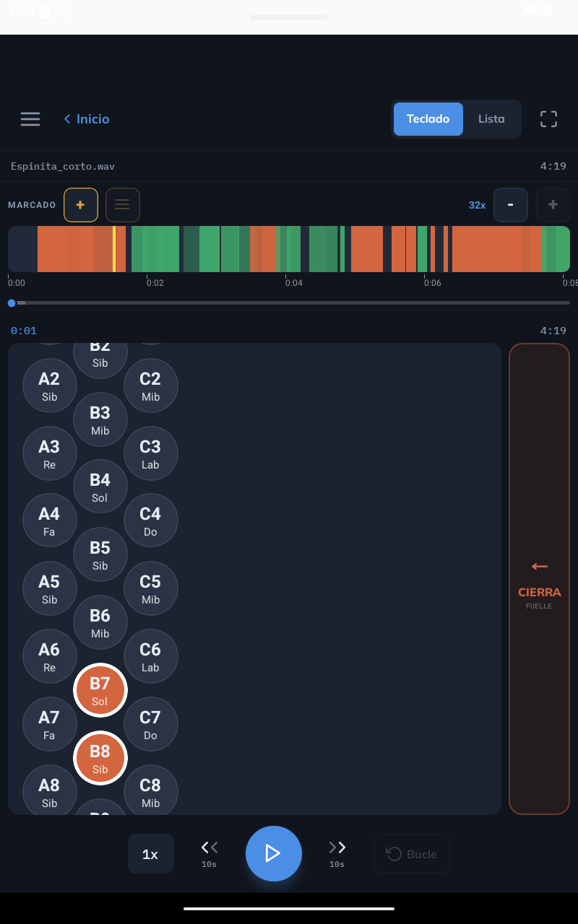Tap the C8 Mib key

point(151,792)
